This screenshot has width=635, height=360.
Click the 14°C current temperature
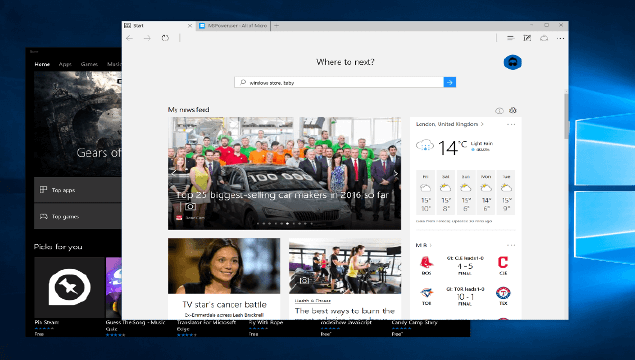click(452, 147)
